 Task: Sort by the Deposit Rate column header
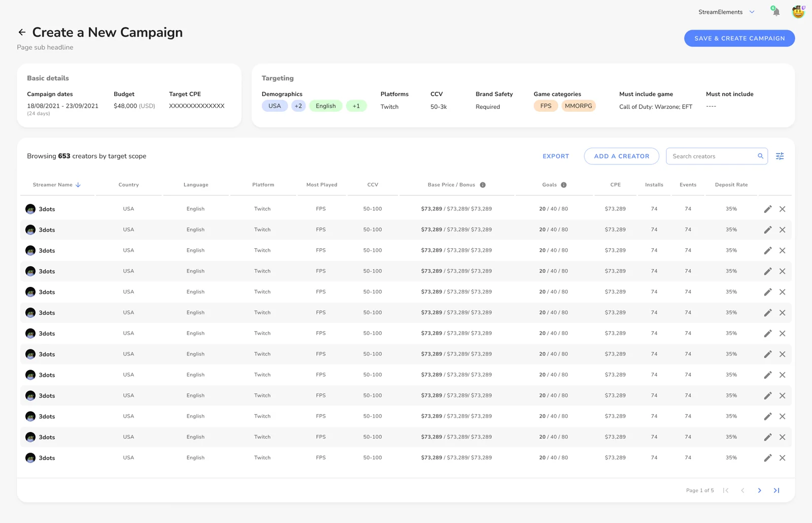[x=731, y=185]
